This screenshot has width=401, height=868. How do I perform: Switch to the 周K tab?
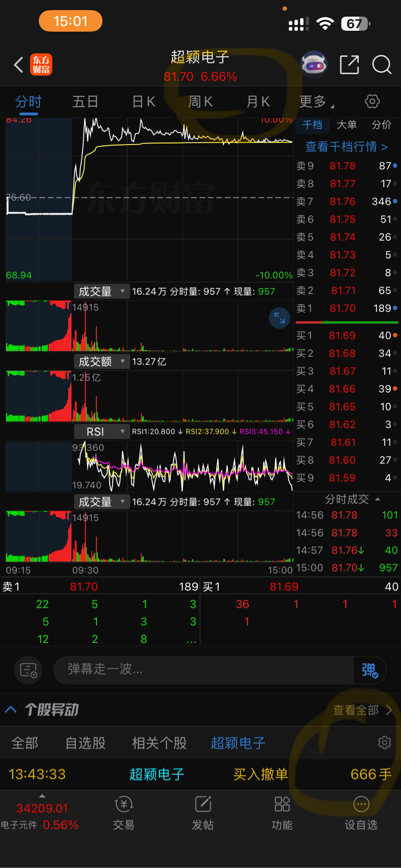coord(200,102)
